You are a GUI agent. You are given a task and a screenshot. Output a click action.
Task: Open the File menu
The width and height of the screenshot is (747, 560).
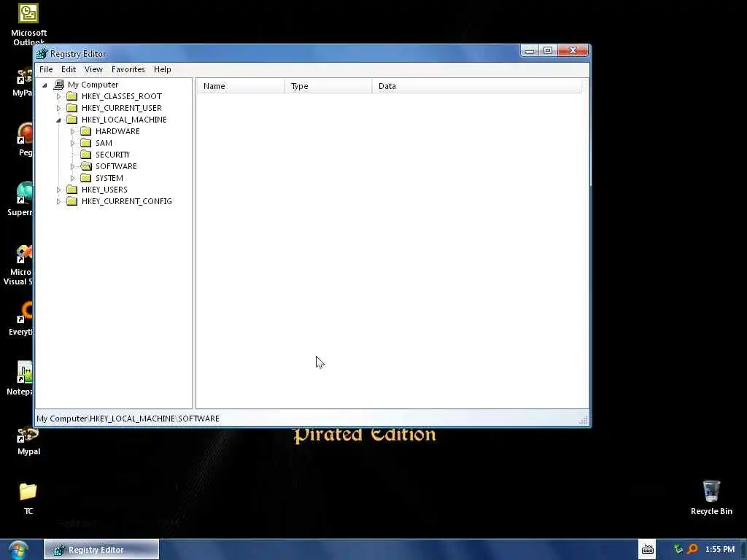point(46,69)
